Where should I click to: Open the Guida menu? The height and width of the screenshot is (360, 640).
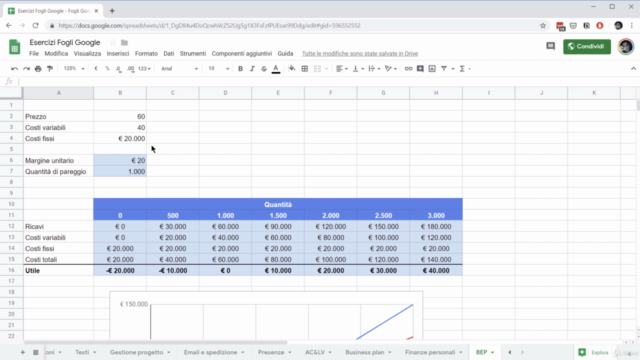click(x=285, y=53)
